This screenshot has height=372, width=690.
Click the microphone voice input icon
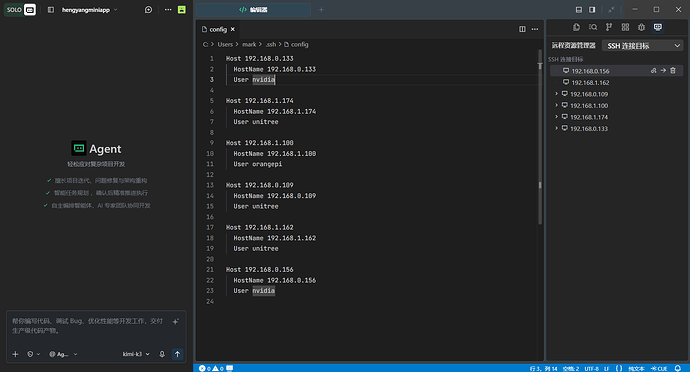pos(162,354)
